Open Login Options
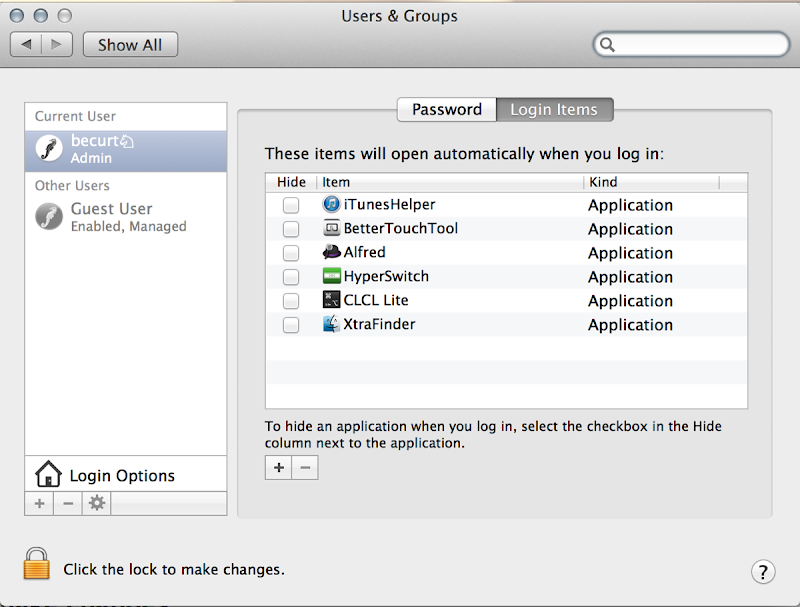 pyautogui.click(x=126, y=474)
